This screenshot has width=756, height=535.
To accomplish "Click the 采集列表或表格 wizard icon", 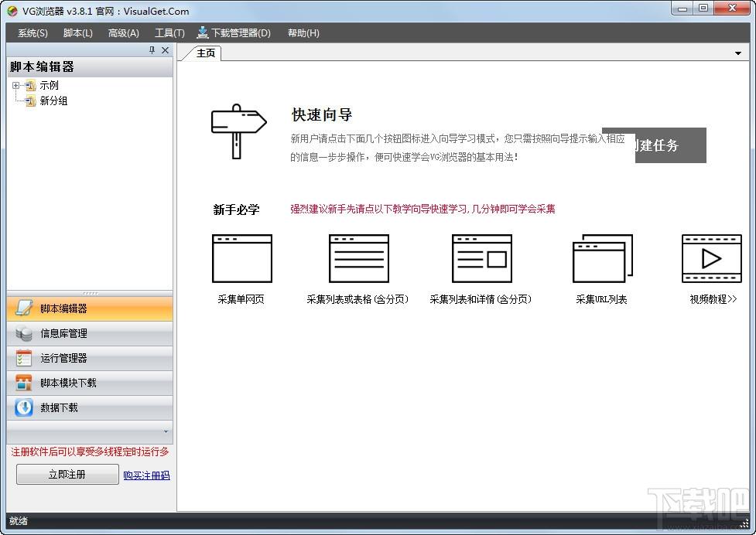I will (359, 258).
